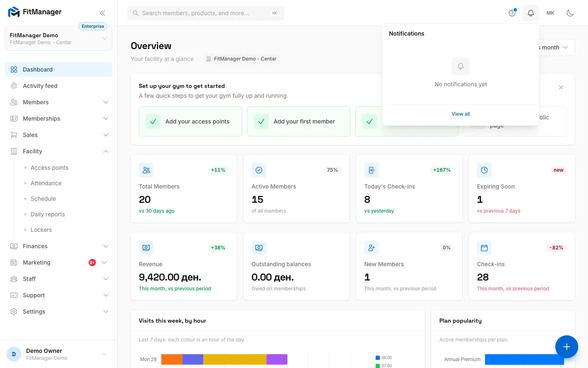The image size is (588, 368).
Task: Open Attendance under Facility
Action: [46, 183]
